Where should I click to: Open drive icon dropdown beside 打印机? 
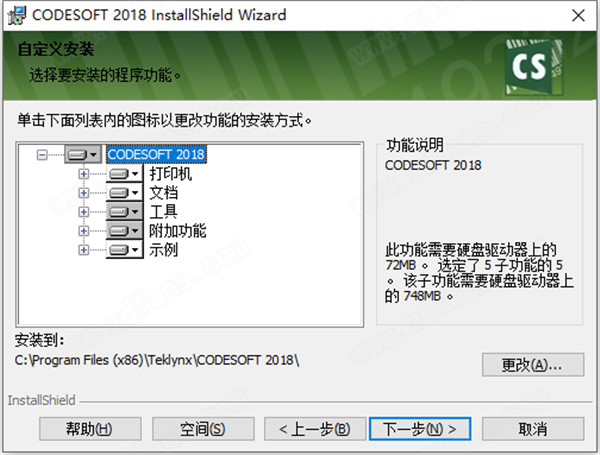pos(124,174)
